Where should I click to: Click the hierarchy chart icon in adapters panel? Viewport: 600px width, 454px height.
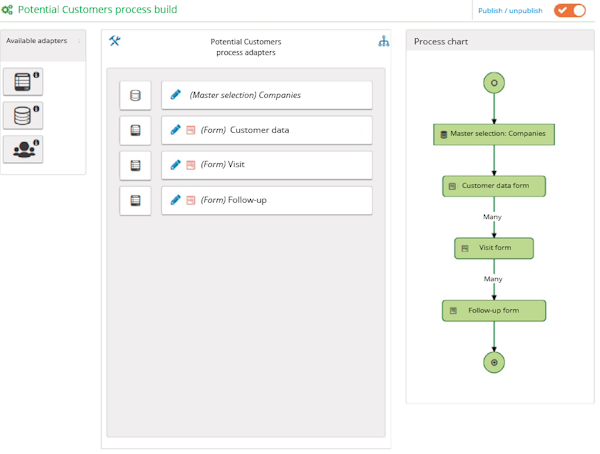pos(383,41)
